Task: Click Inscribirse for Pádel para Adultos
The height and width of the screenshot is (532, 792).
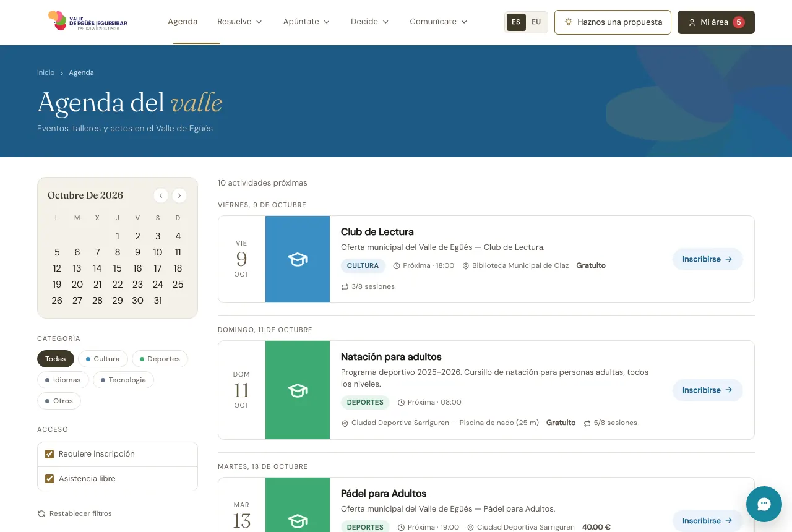Action: pyautogui.click(x=707, y=521)
